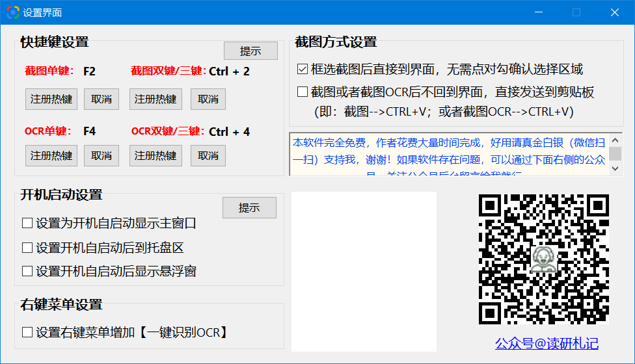Click the notice scrollbar thumb
Image resolution: width=635 pixels, height=364 pixels.
[x=615, y=153]
